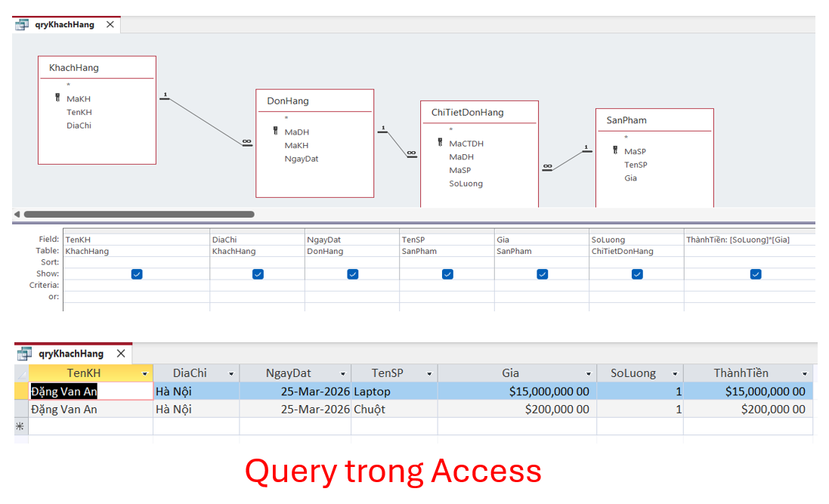This screenshot has width=829, height=504.
Task: Click the primary key icon beside MaKH
Action: point(59,98)
